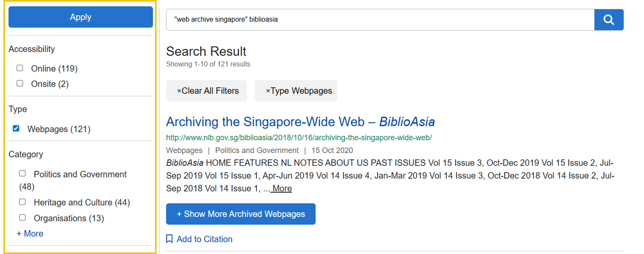This screenshot has height=254, width=644.
Task: Remove the Type Webpages filter chip
Action: point(268,91)
